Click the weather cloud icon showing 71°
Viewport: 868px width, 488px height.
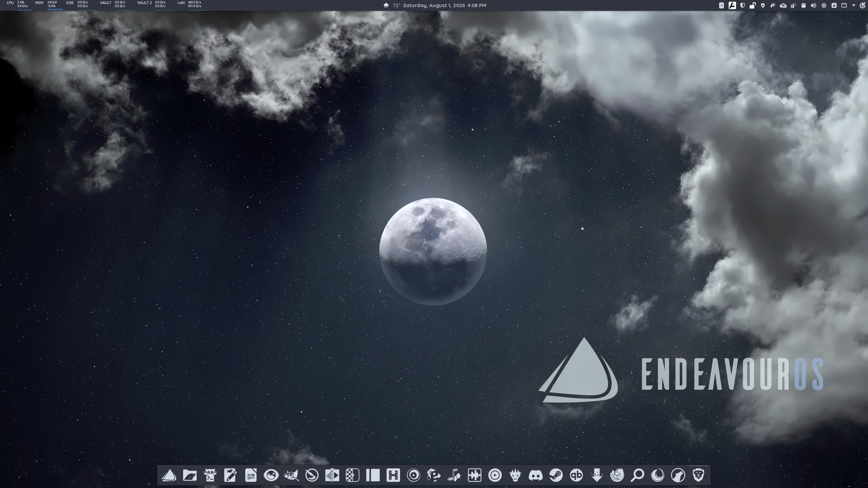tap(386, 5)
